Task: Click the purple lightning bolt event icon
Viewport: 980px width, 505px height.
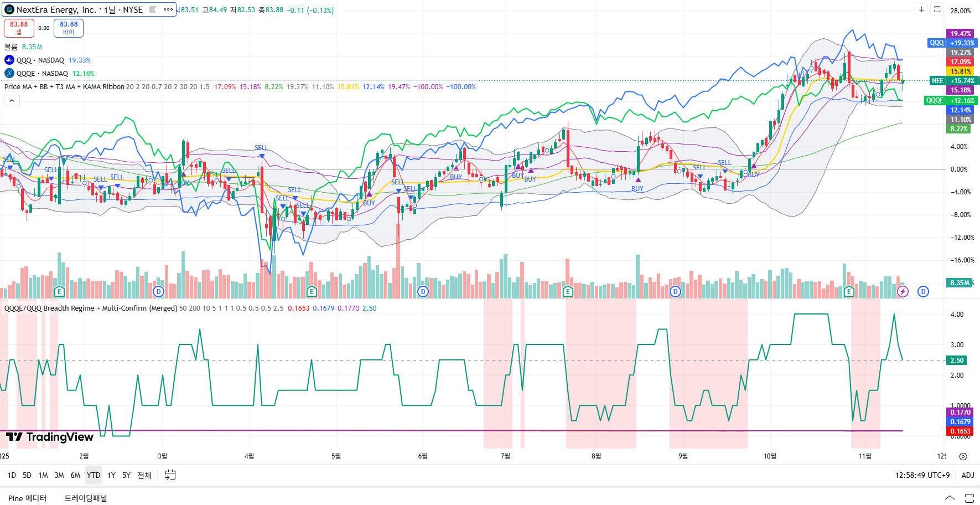Action: coord(903,291)
